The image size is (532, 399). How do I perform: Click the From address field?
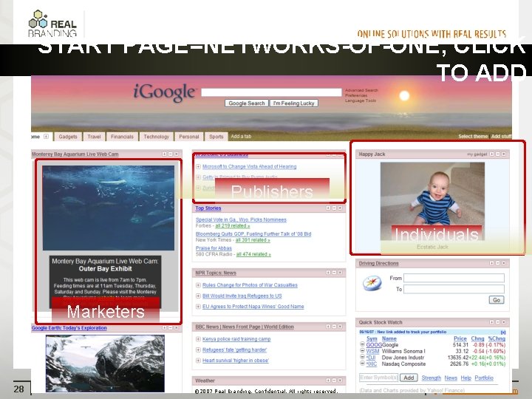click(x=454, y=279)
